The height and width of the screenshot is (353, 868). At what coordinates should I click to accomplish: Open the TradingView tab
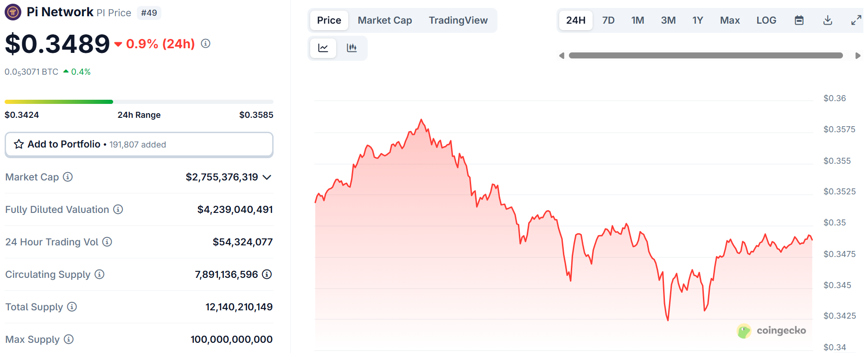pos(458,20)
